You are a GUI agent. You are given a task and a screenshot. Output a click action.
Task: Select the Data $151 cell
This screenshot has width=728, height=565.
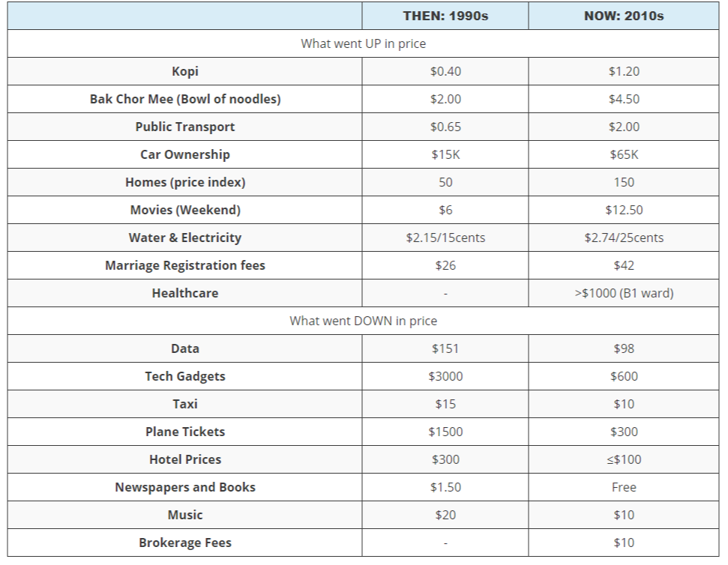point(445,349)
